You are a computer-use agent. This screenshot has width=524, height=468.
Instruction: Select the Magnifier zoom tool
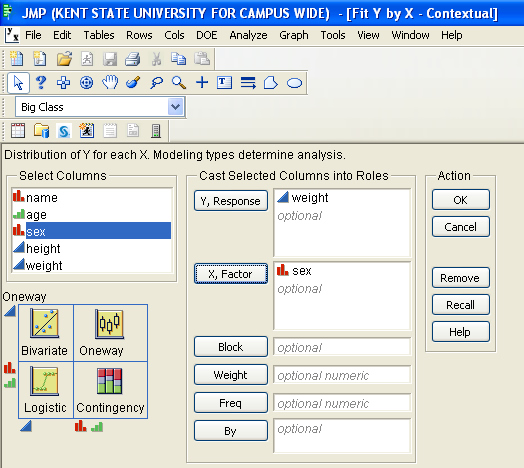pyautogui.click(x=179, y=83)
